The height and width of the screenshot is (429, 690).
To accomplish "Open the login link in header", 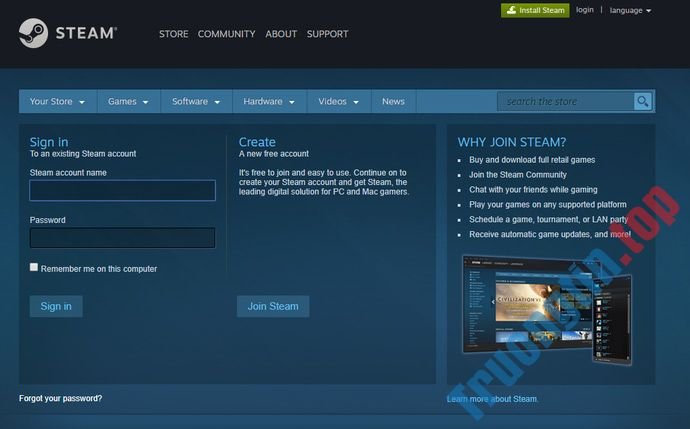I will (x=584, y=10).
